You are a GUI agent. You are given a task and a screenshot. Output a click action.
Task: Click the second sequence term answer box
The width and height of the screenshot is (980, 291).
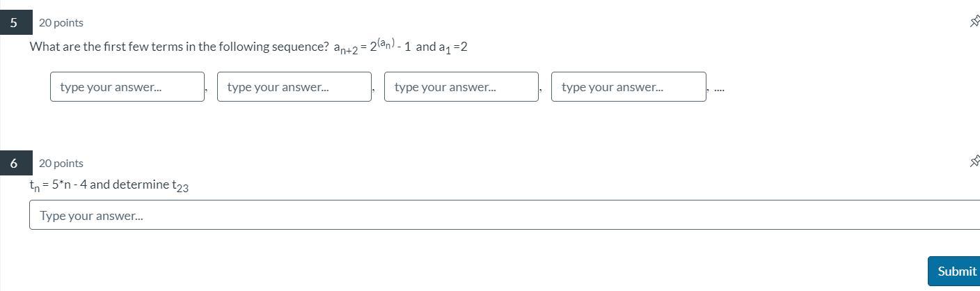point(294,87)
